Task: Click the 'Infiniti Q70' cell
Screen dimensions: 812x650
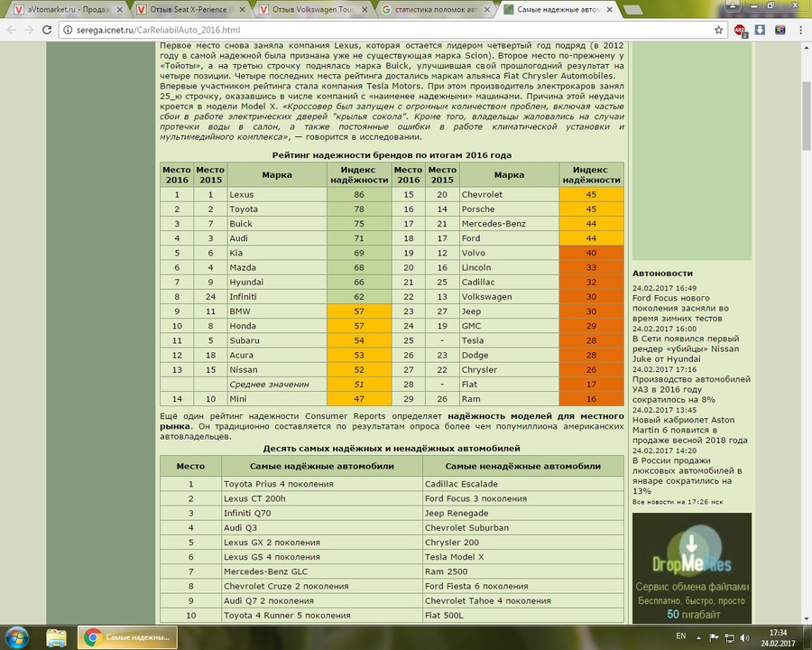Action: 321,513
